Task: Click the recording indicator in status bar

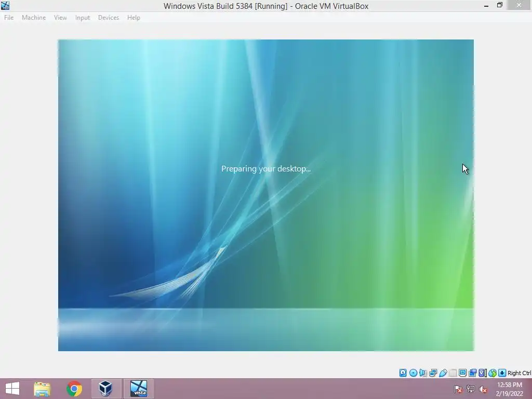Action: point(472,373)
